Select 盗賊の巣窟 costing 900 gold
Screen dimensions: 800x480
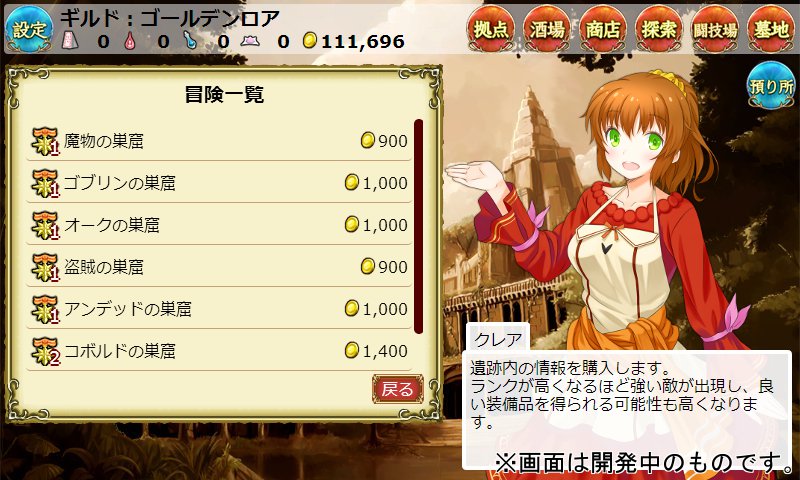click(x=219, y=267)
